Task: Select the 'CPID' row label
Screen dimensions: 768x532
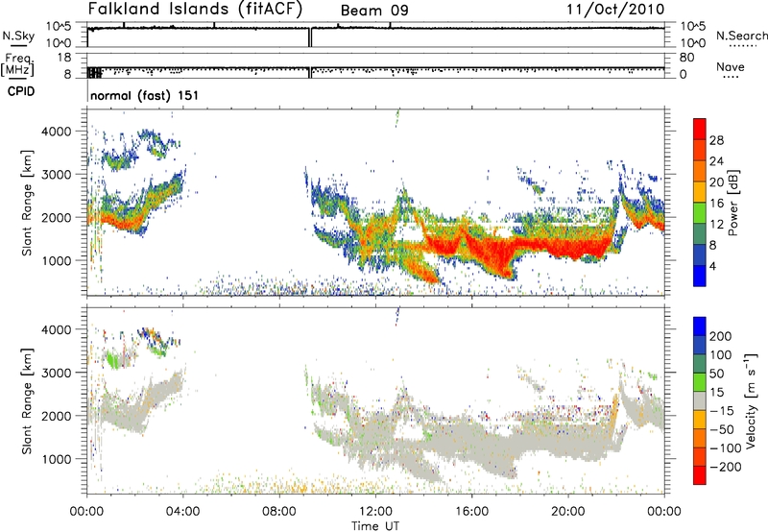Action: [20, 91]
